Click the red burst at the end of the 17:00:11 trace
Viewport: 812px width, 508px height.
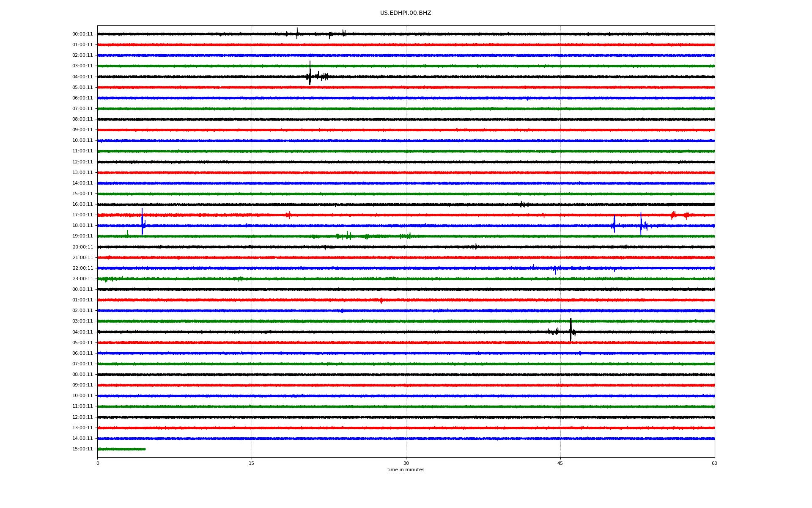pos(674,215)
